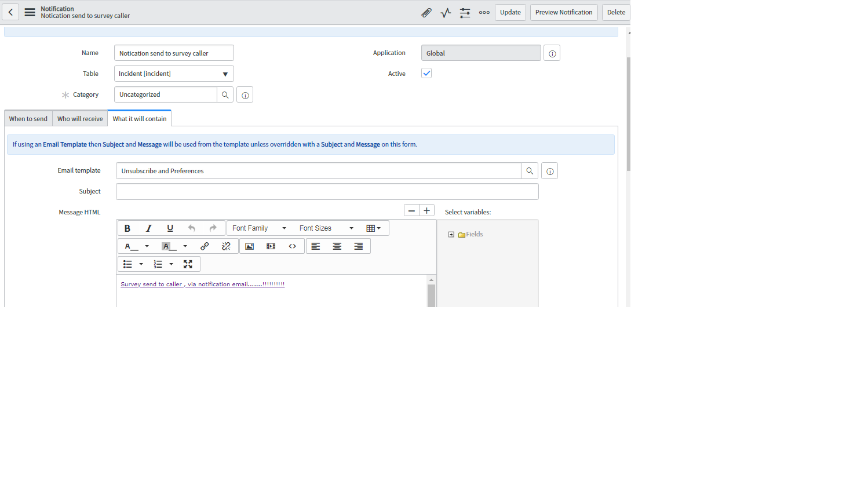Open the form context hamburger menu

(x=30, y=12)
